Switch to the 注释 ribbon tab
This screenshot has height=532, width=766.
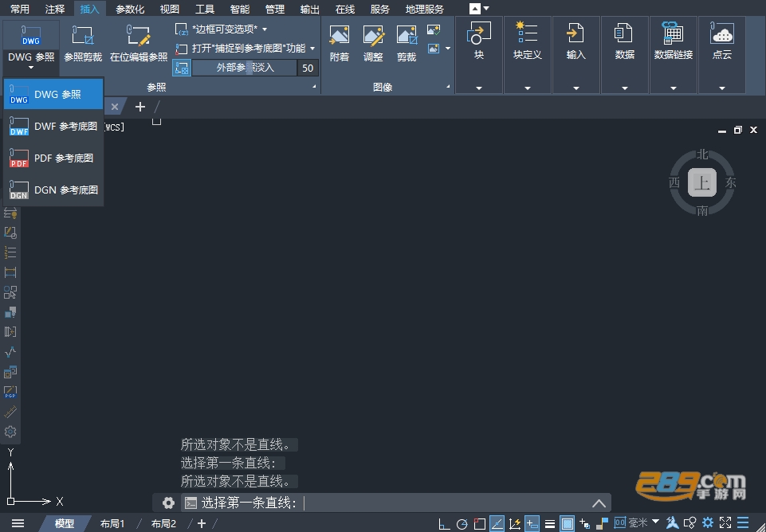(x=55, y=10)
